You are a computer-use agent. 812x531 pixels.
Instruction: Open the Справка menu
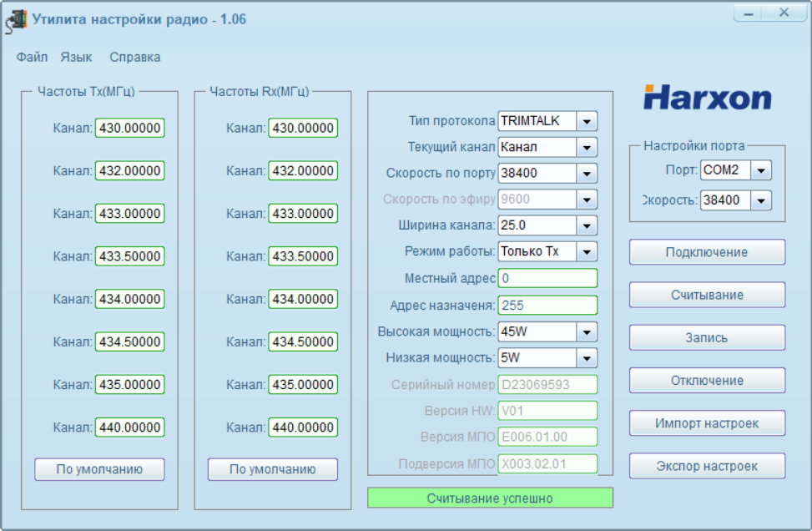coord(134,57)
